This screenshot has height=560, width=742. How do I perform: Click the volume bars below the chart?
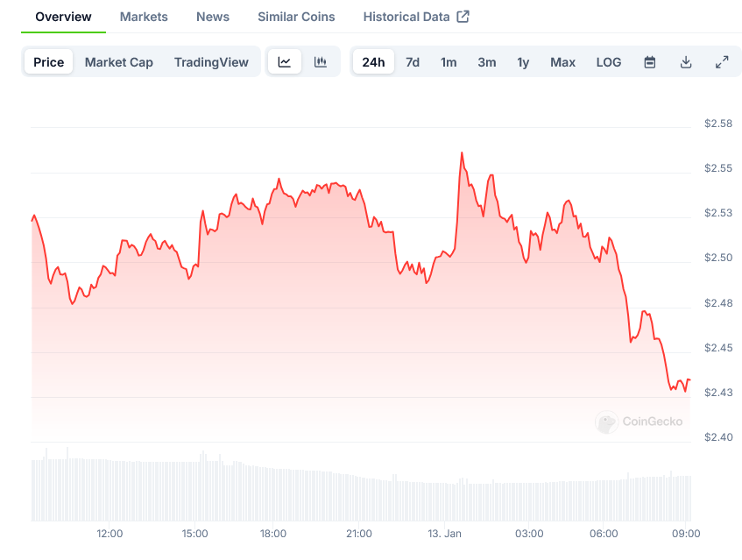tap(350, 495)
